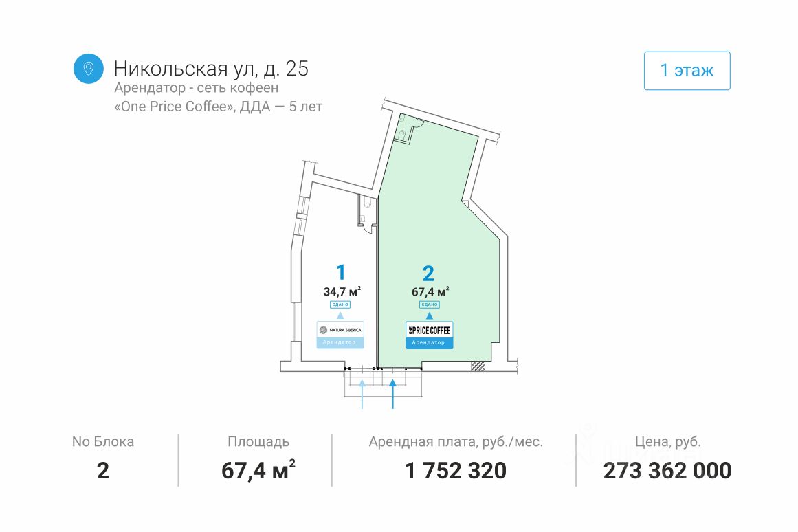The width and height of the screenshot is (798, 532).
Task: Click the small triangle above Natura Siberica logo
Action: 340,315
